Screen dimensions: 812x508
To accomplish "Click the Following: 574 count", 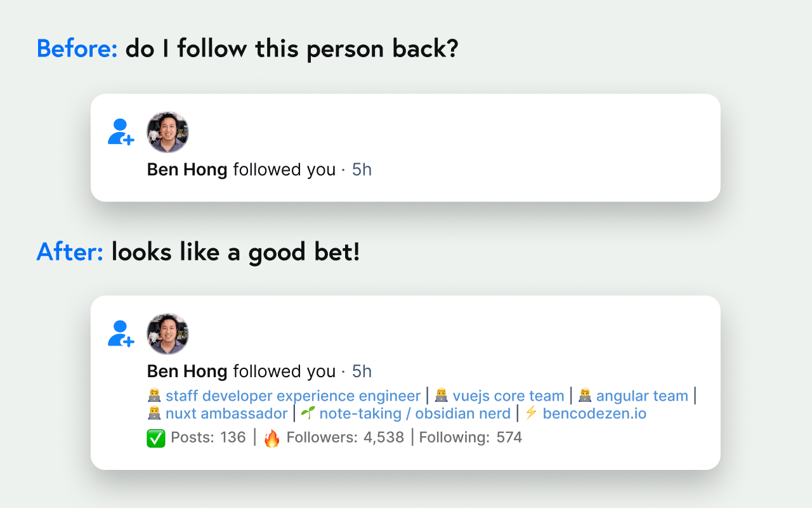I will tap(470, 438).
